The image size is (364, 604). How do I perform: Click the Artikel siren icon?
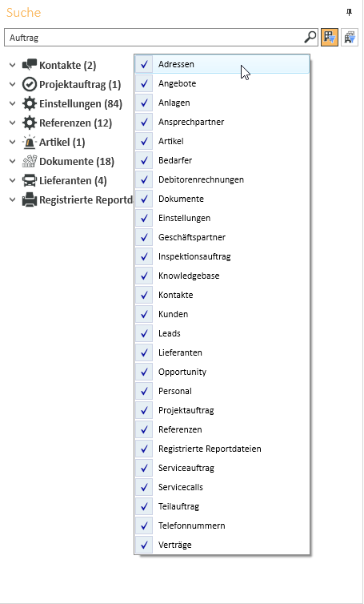tap(30, 142)
